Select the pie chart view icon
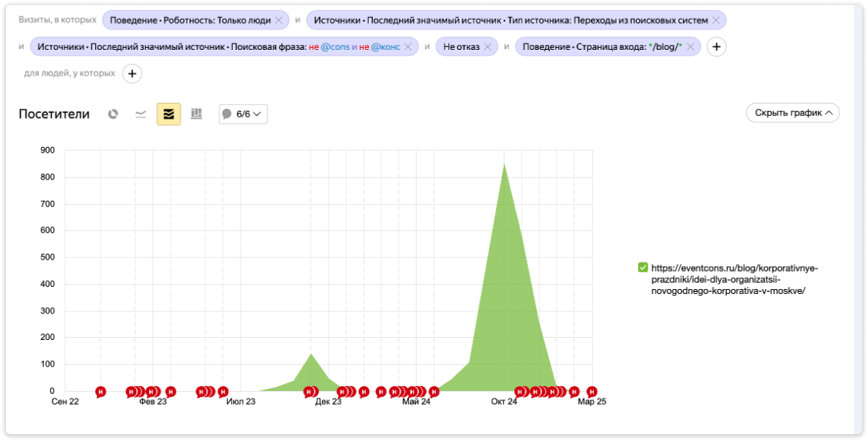The image size is (868, 441). 113,114
